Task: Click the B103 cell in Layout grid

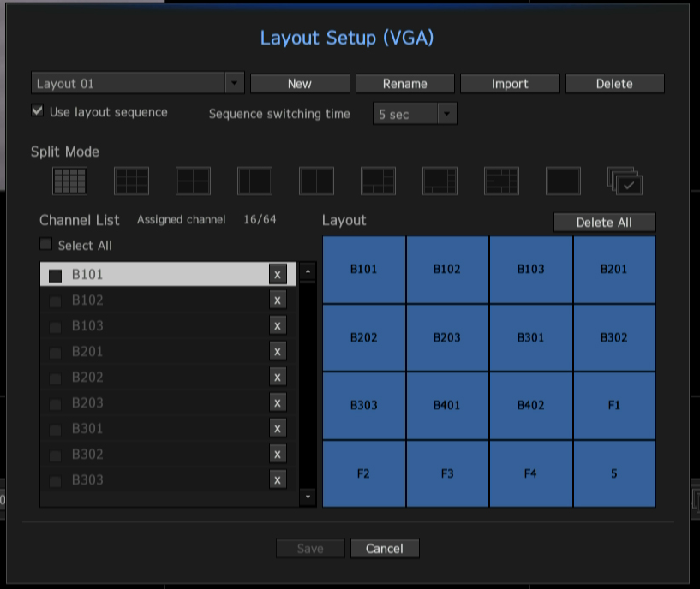Action: pos(531,270)
